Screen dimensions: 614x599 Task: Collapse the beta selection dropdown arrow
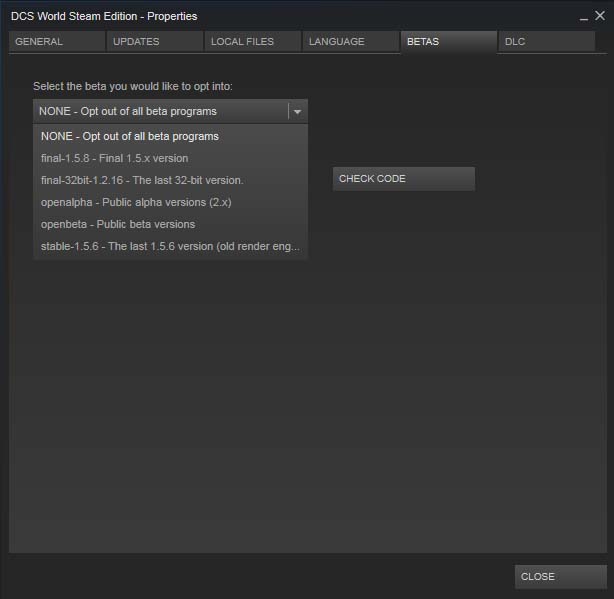coord(298,112)
